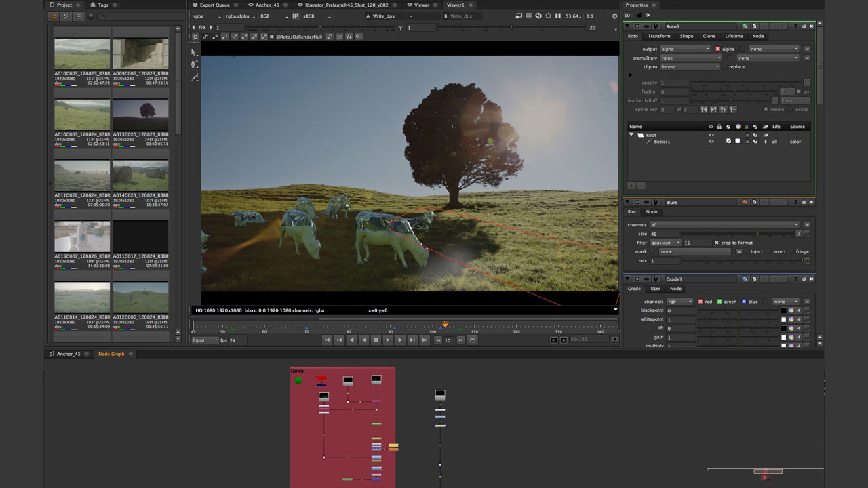The width and height of the screenshot is (868, 488).
Task: Toggle the Grade3 red channel checkbox
Action: [701, 302]
